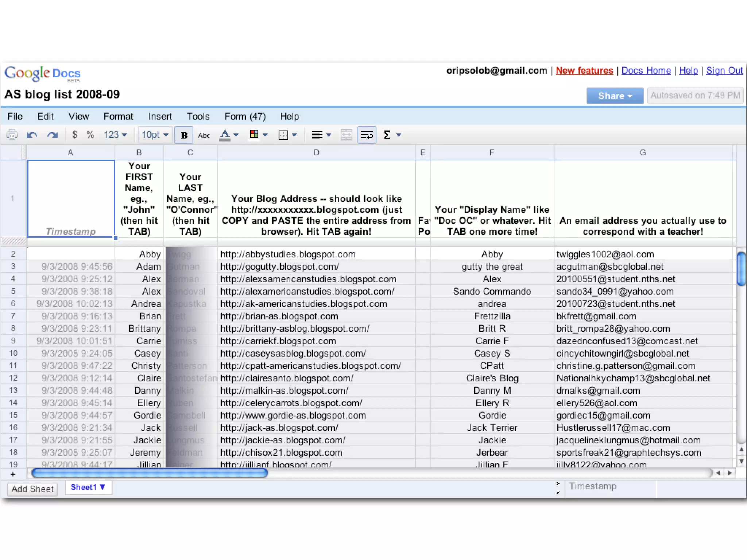Click cell dmalks@gmail.com
Viewport: 747px width, 560px height.
(x=643, y=390)
